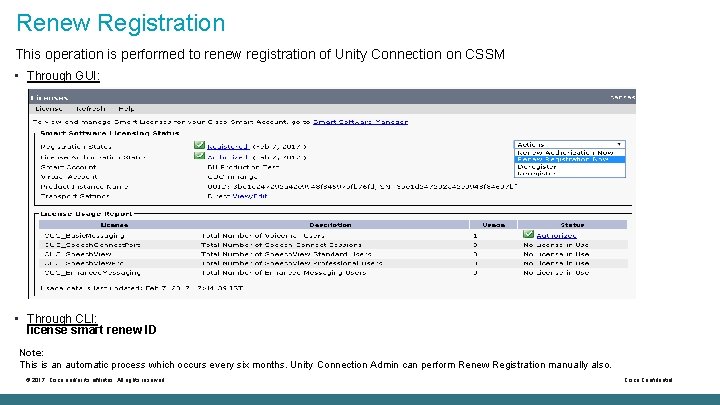Screen dimensions: 720x405
Task: Click 'license smart renew ID' command text
Action: (x=91, y=330)
